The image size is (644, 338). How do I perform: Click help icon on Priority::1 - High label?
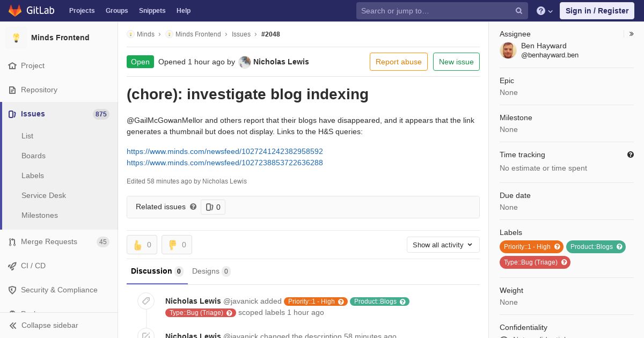point(557,247)
